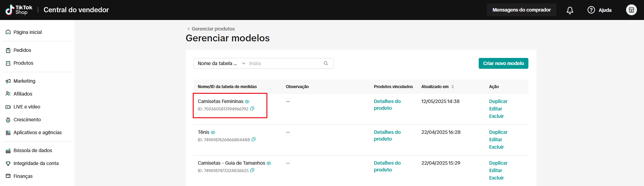
Task: Open the Nome da tabela dropdown
Action: point(221,63)
